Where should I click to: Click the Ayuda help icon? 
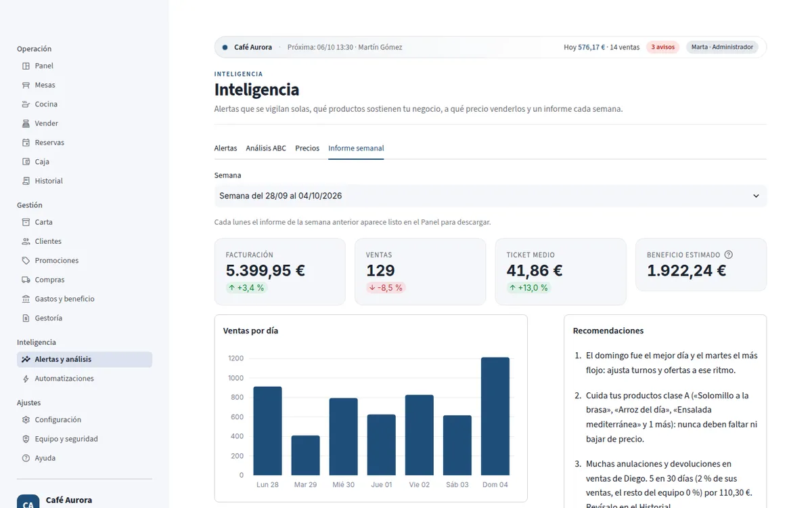[26, 459]
